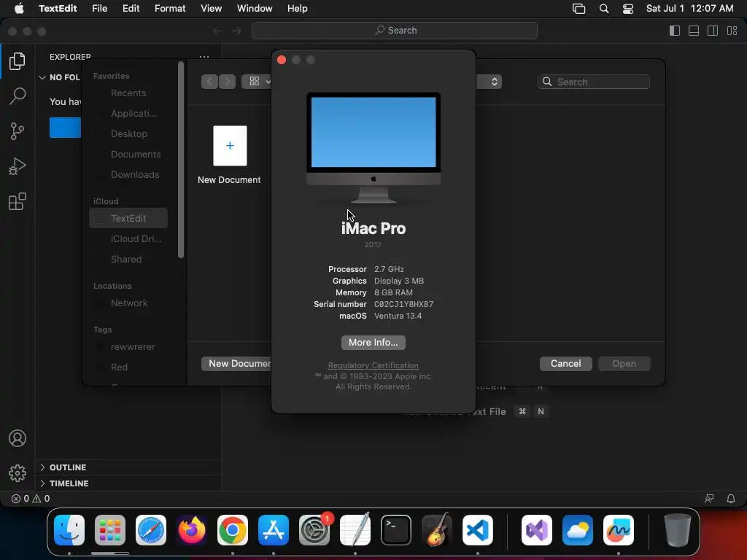Image resolution: width=747 pixels, height=560 pixels.
Task: Click back button in file dialog
Action: 209,82
